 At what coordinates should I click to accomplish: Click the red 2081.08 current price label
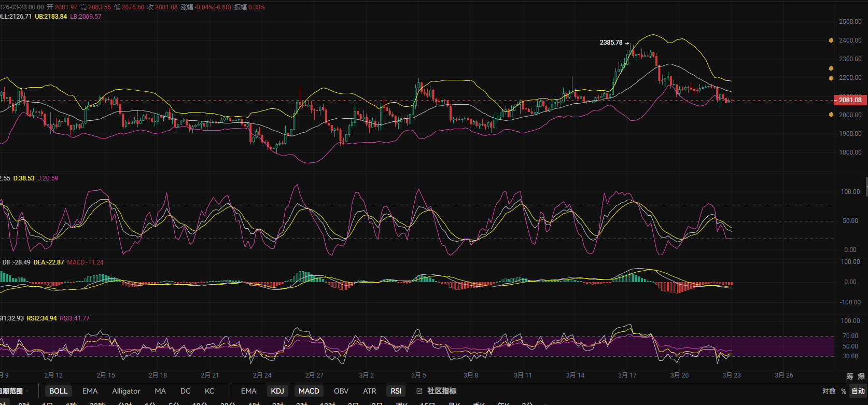click(850, 100)
